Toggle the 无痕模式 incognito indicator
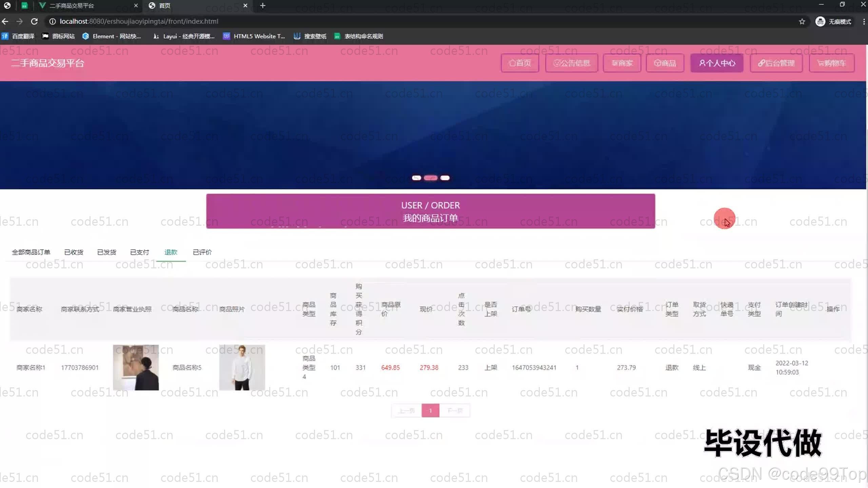 coord(834,21)
